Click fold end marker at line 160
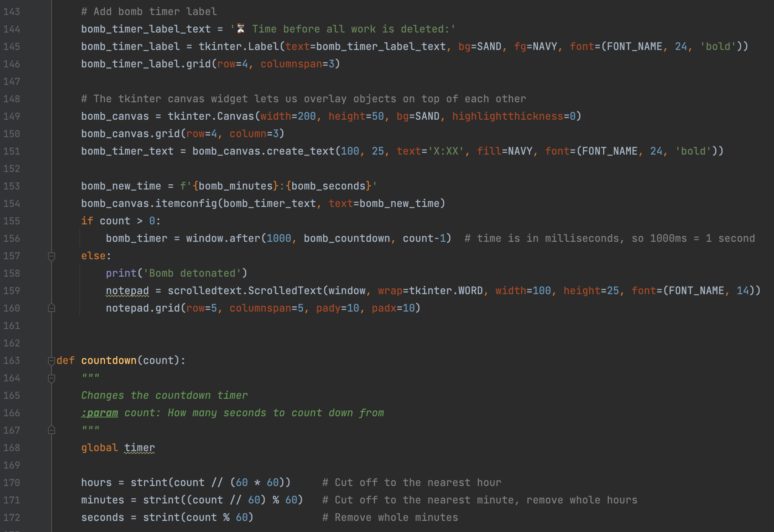The image size is (774, 532). tap(51, 308)
